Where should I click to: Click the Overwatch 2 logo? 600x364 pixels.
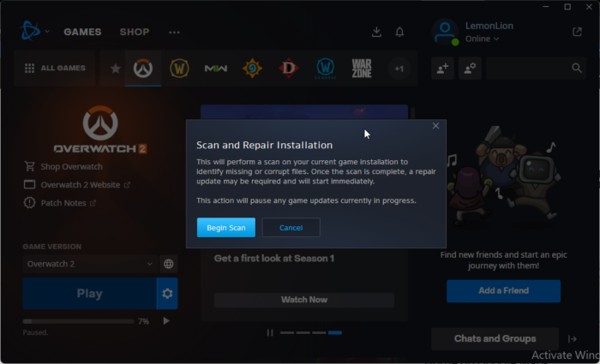pyautogui.click(x=100, y=130)
